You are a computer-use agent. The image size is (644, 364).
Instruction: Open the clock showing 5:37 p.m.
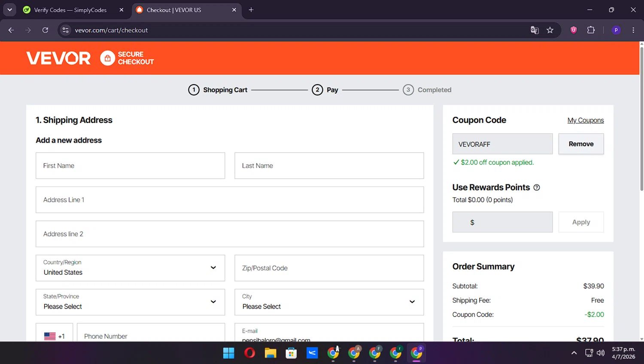[623, 353]
